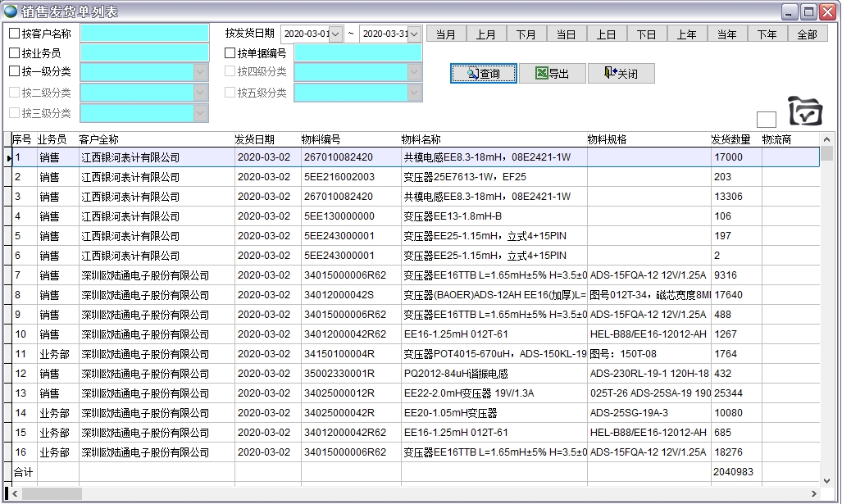Click the vertical scrollbar up arrow
Image resolution: width=842 pixels, height=504 pixels.
point(827,140)
